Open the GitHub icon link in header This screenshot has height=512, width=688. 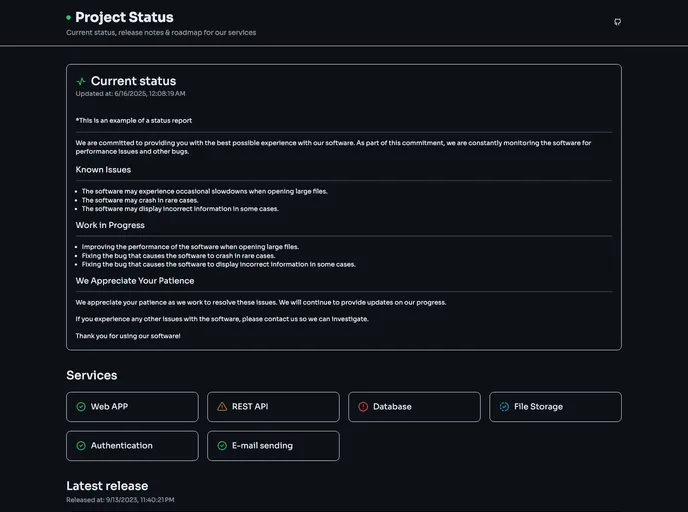click(x=617, y=22)
